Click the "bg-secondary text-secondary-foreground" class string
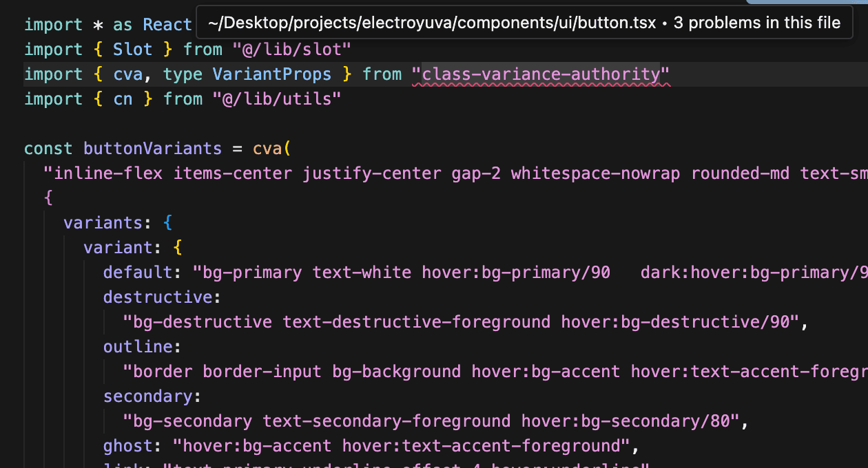This screenshot has height=468, width=868. coord(431,421)
